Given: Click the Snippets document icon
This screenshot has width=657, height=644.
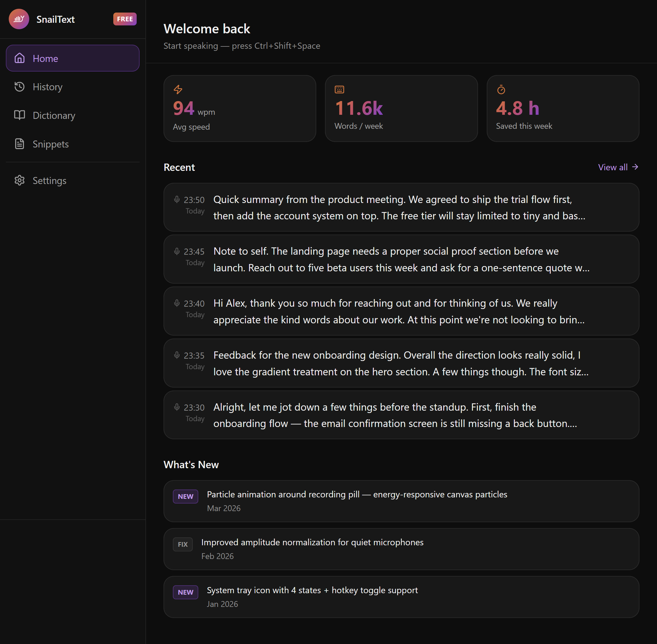Looking at the screenshot, I should click(20, 144).
